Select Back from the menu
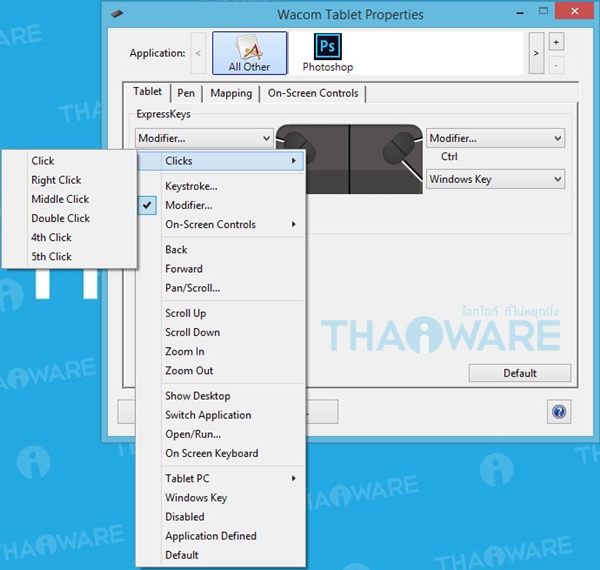The width and height of the screenshot is (600, 570). click(x=220, y=250)
